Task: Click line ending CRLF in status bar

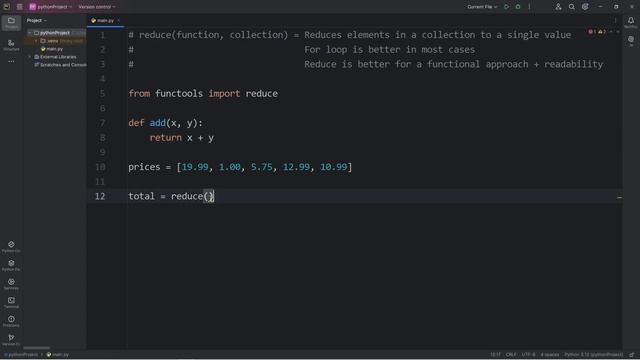Action: point(511,355)
